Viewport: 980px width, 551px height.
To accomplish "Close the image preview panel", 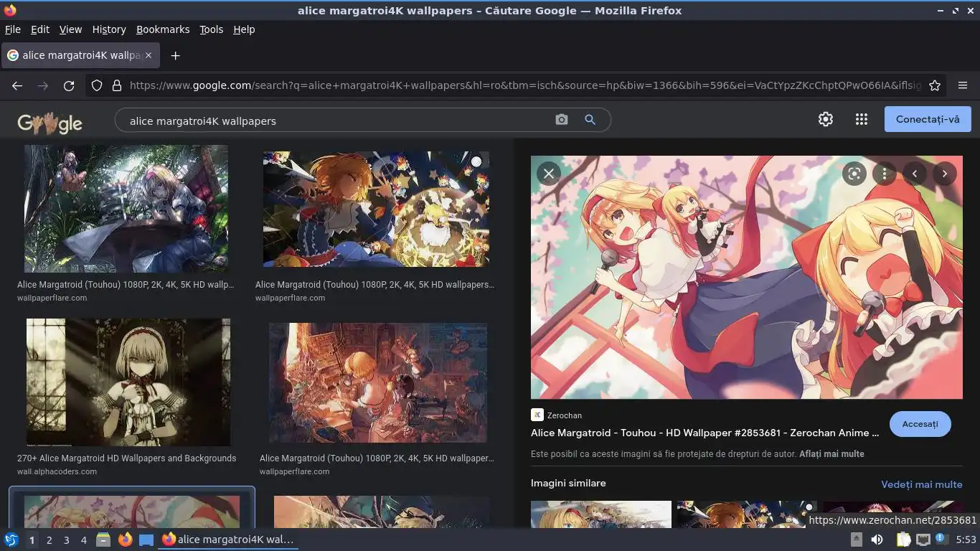I will pos(549,174).
